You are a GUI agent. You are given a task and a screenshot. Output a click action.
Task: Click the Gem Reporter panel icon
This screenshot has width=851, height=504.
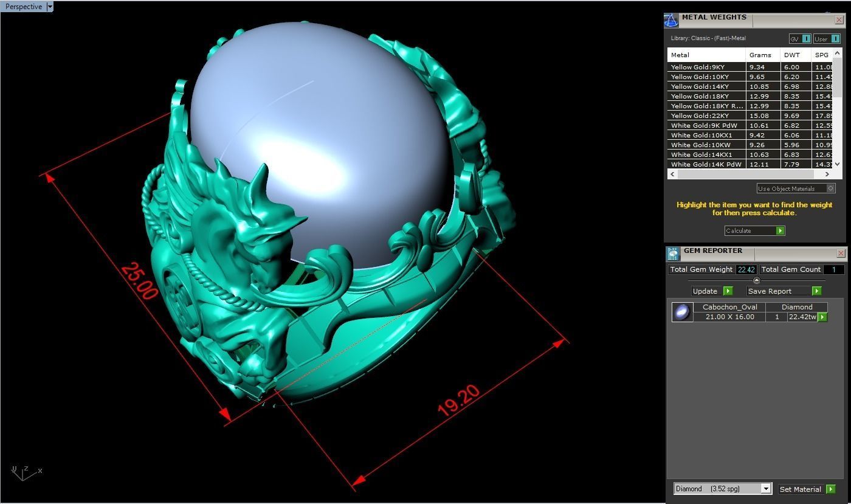click(x=673, y=254)
